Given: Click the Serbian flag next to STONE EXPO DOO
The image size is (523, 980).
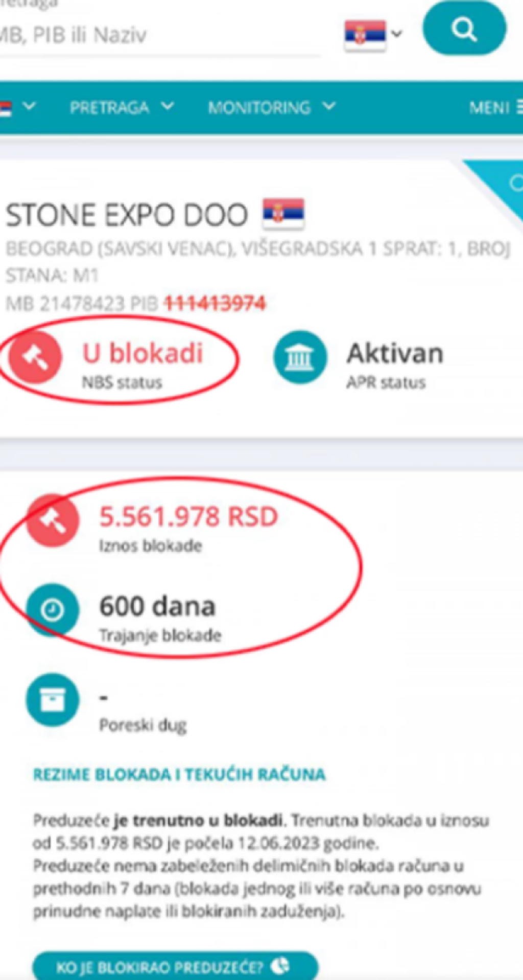Looking at the screenshot, I should (x=283, y=214).
